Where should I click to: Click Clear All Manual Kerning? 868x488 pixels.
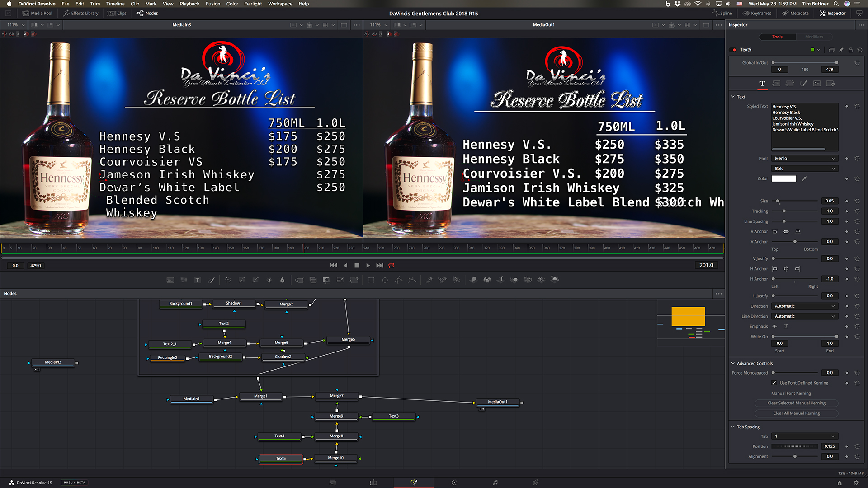click(796, 413)
